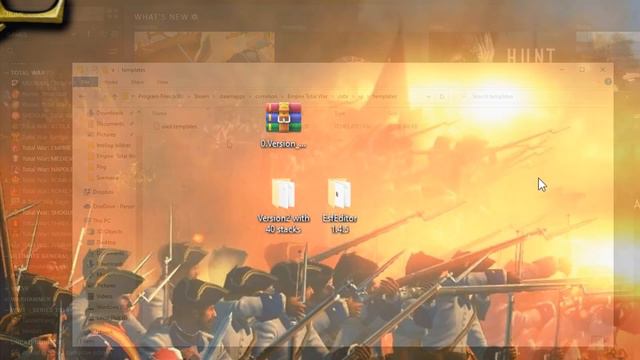
Task: Switch to the Home ribbon tab
Action: tap(111, 82)
